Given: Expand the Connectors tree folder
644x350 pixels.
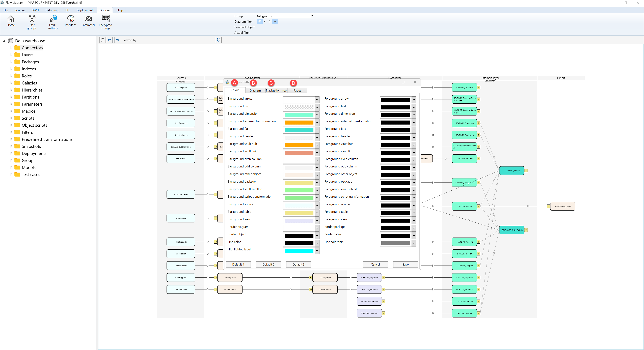Looking at the screenshot, I should coord(11,48).
